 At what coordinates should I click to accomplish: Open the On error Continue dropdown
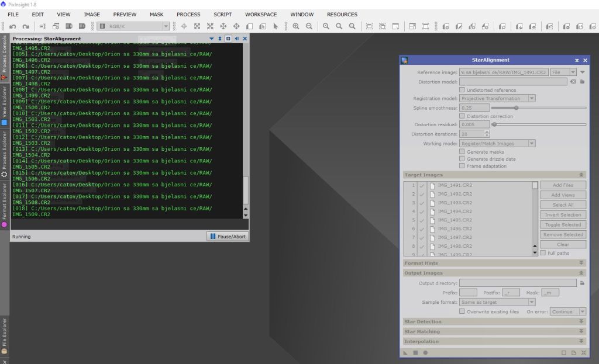click(567, 311)
